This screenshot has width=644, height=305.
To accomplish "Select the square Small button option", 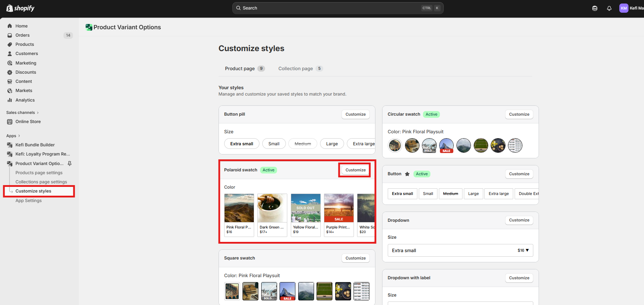I will (x=428, y=194).
